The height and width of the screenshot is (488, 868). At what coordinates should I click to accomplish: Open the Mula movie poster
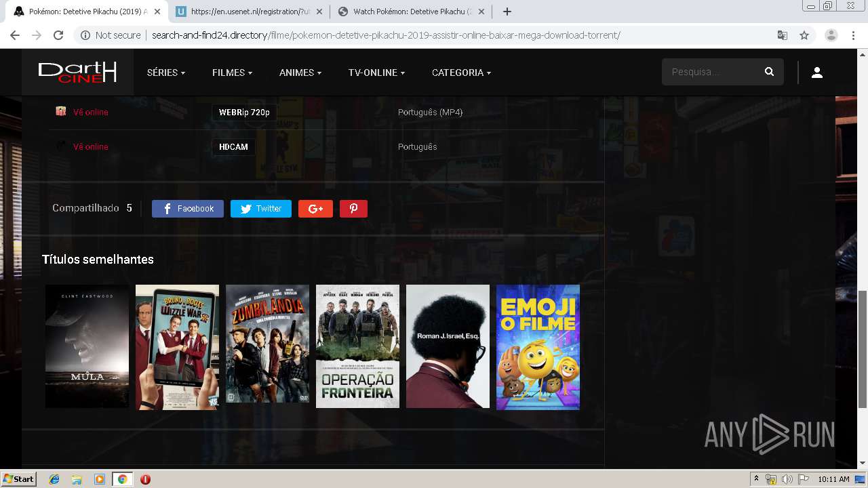tap(87, 346)
